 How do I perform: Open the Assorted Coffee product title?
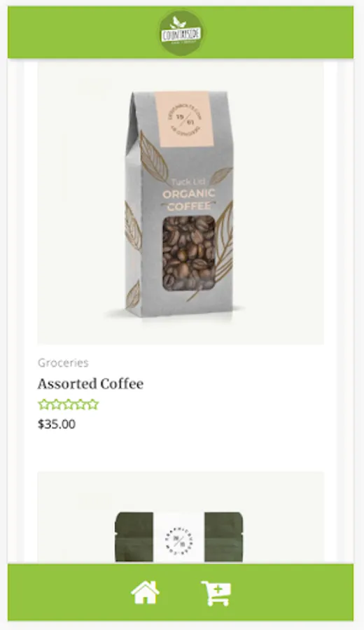(x=90, y=384)
